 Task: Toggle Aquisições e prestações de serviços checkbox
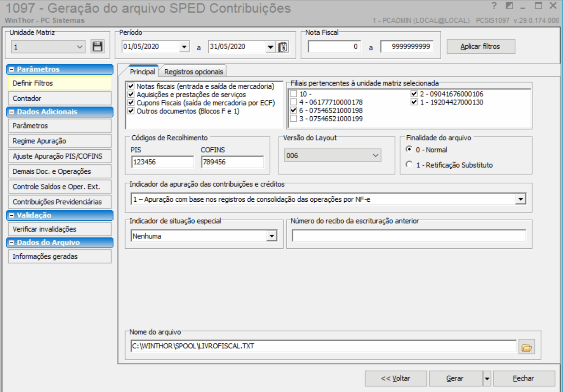[x=131, y=94]
